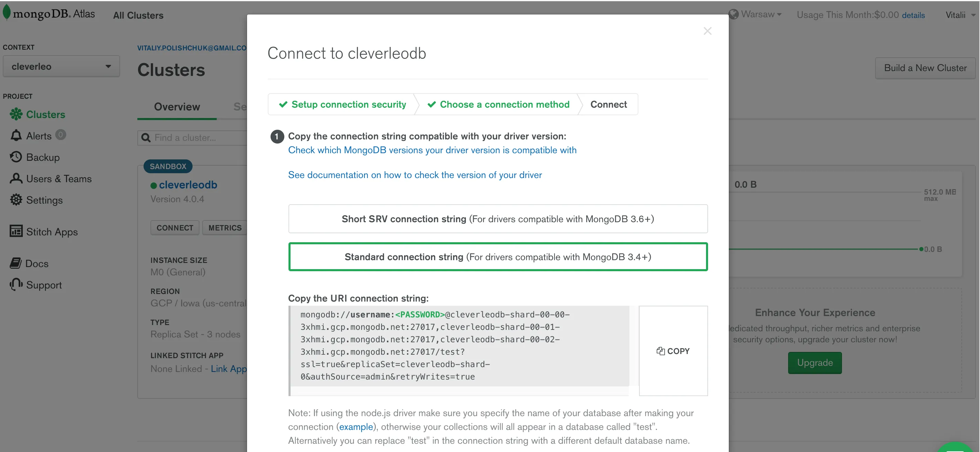Go to Choose a connection method step
Image resolution: width=980 pixels, height=452 pixels.
(x=498, y=104)
